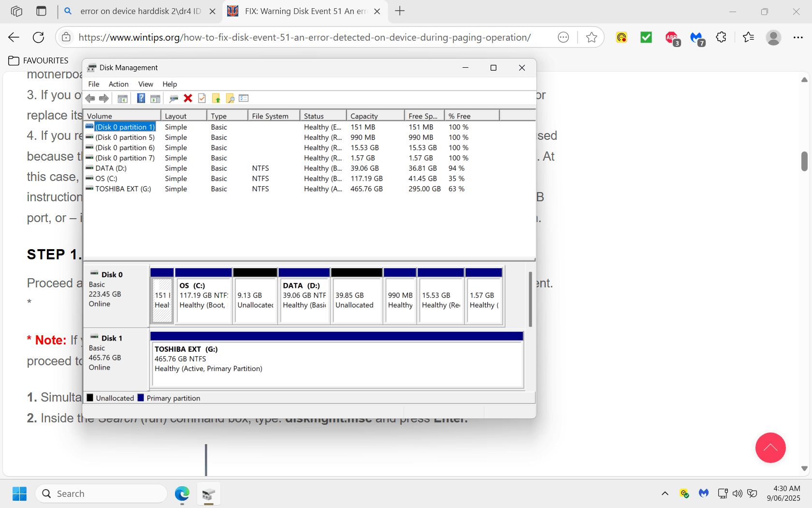Click the wintips.org address bar URL
This screenshot has height=508, width=812.
point(304,37)
